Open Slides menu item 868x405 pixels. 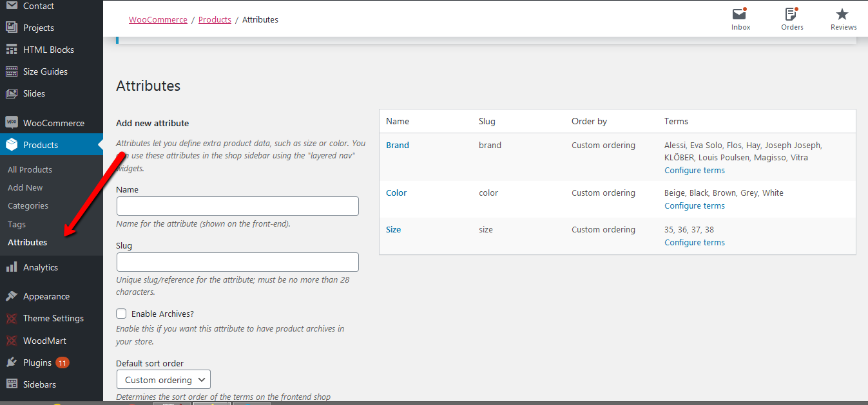click(34, 93)
